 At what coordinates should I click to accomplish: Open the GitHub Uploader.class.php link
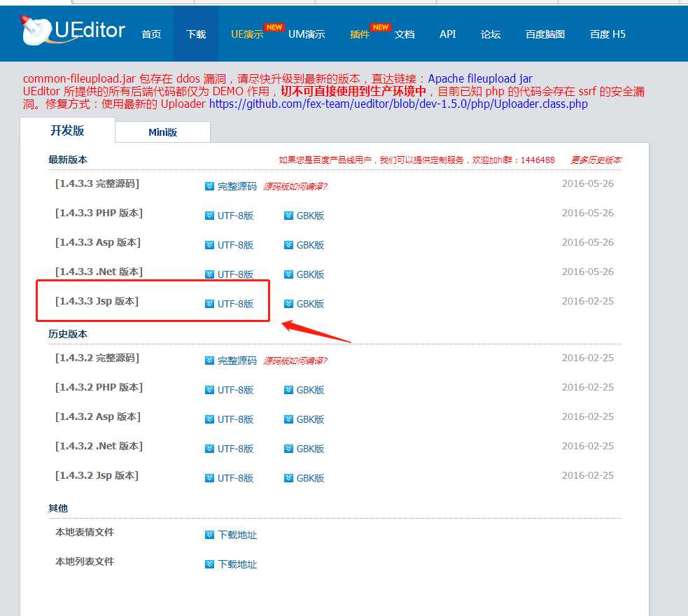pos(398,104)
